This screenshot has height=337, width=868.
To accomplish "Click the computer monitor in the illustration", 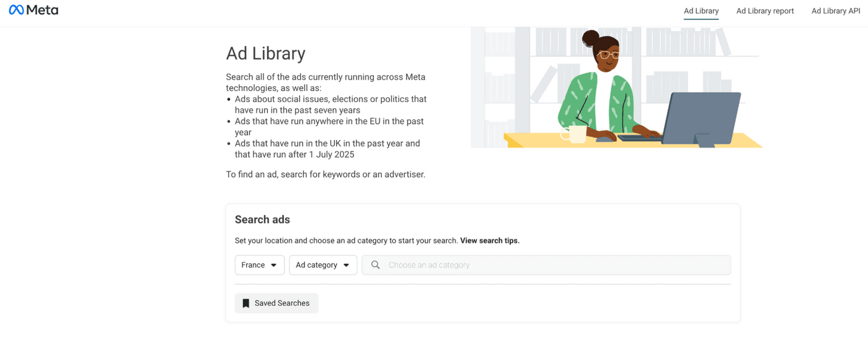I will (704, 118).
